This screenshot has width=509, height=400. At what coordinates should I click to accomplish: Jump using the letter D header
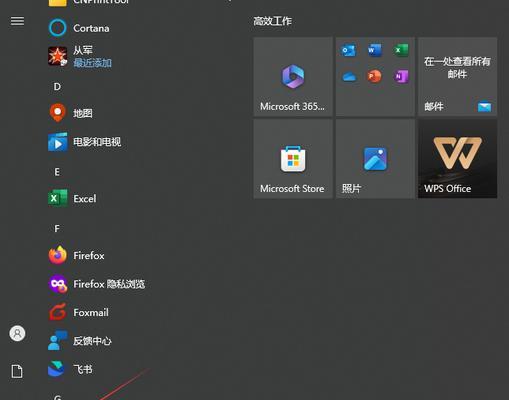coord(57,87)
